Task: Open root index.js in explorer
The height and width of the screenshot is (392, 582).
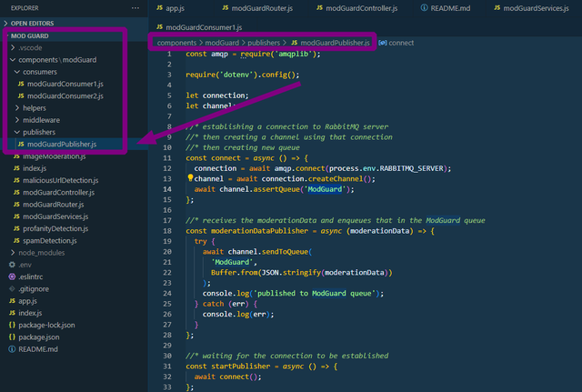Action: tap(30, 313)
